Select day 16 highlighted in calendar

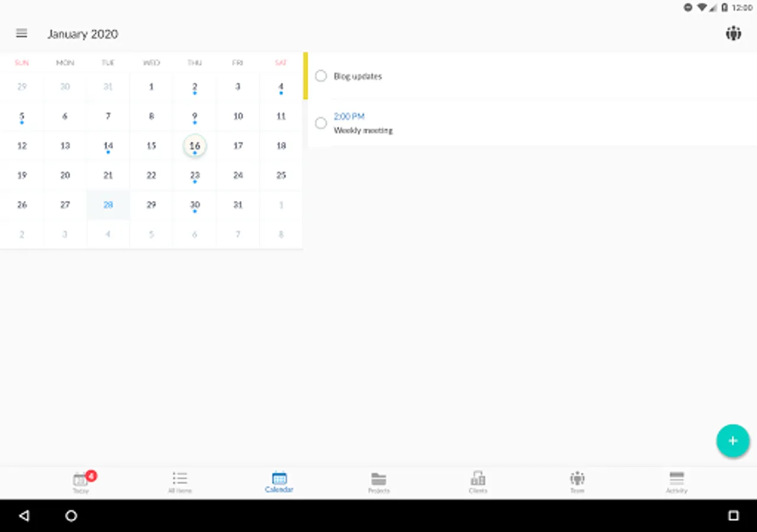pos(195,146)
